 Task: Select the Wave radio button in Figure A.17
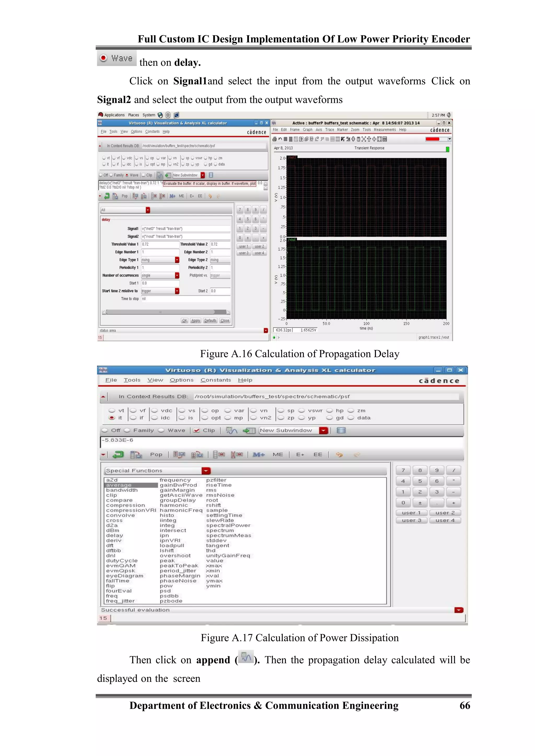161,430
